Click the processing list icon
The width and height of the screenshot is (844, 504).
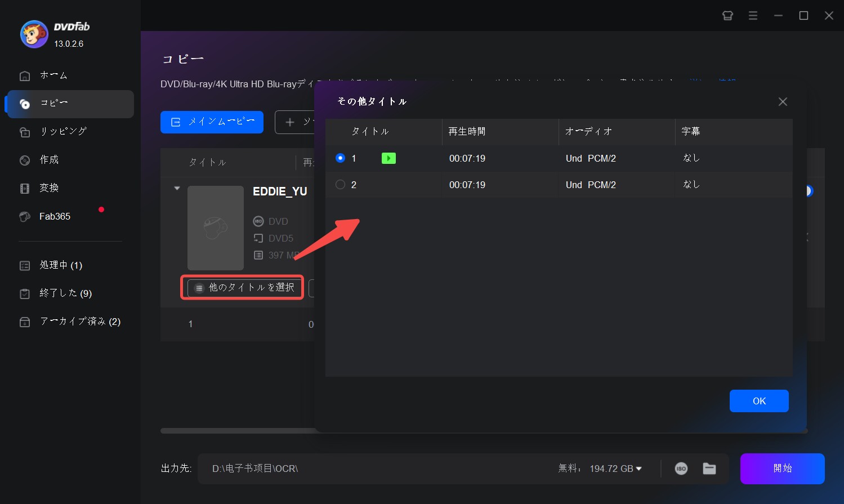point(25,265)
